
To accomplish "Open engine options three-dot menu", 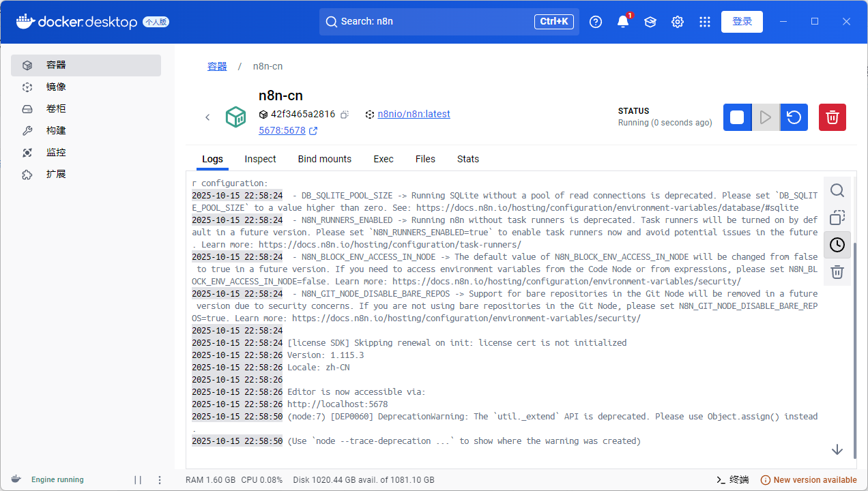I will click(x=160, y=479).
